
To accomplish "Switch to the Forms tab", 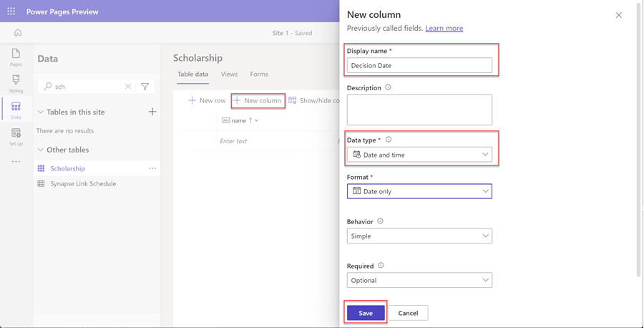I will (259, 74).
